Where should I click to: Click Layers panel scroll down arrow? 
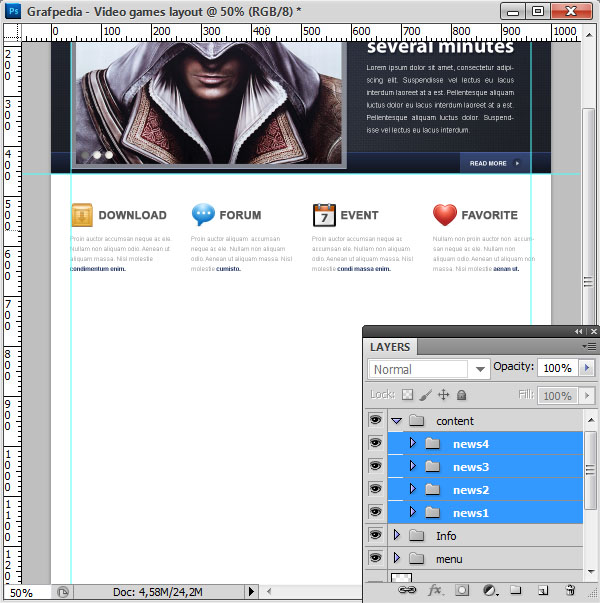[591, 572]
